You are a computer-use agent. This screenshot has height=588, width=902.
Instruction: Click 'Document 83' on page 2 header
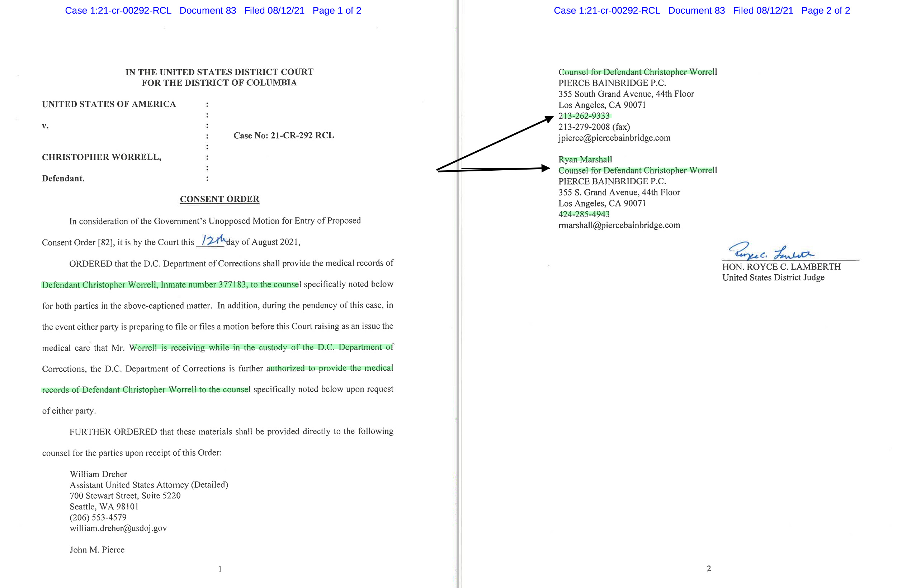coord(696,11)
